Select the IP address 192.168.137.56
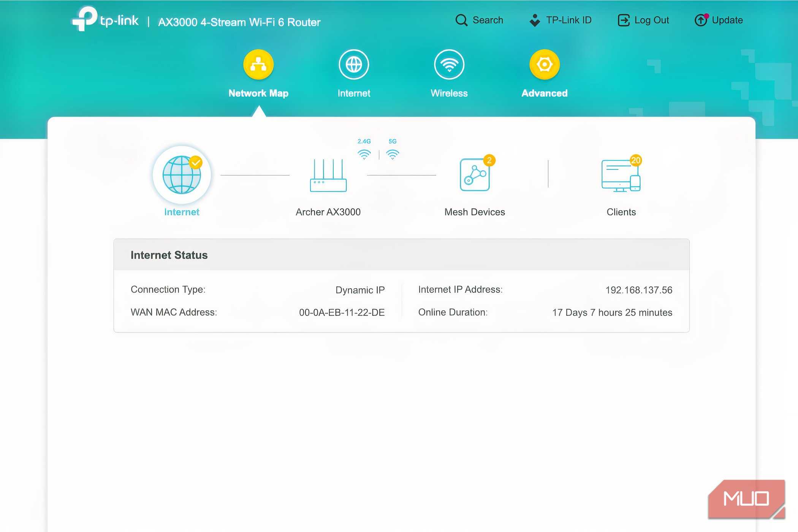The width and height of the screenshot is (798, 532). click(639, 290)
